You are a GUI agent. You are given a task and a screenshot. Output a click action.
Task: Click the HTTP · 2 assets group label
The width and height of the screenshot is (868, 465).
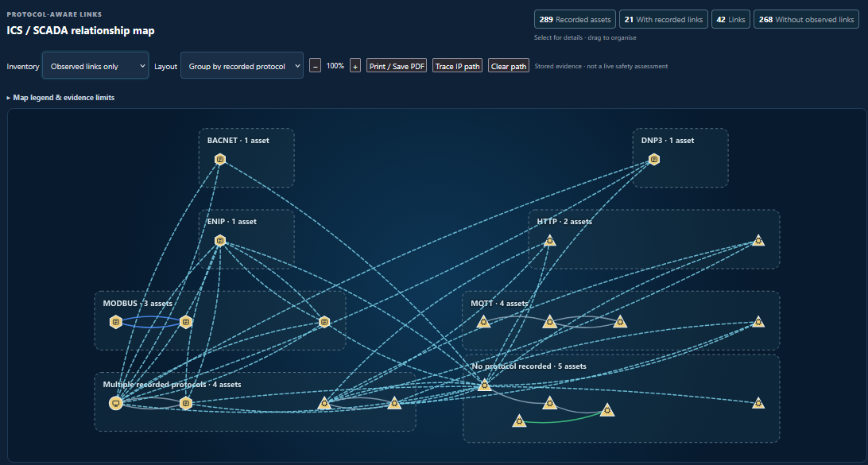coord(564,222)
